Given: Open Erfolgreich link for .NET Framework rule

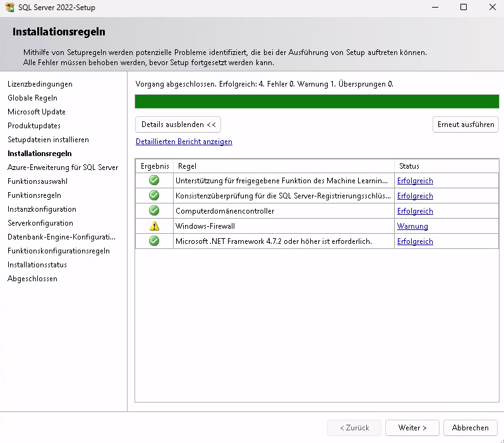Looking at the screenshot, I should coord(415,241).
